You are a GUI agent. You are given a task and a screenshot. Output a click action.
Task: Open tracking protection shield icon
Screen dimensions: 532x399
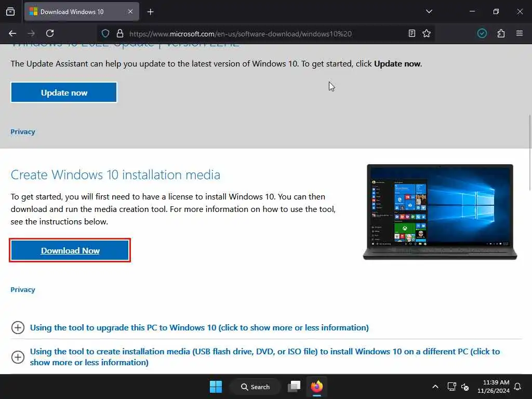tap(105, 33)
